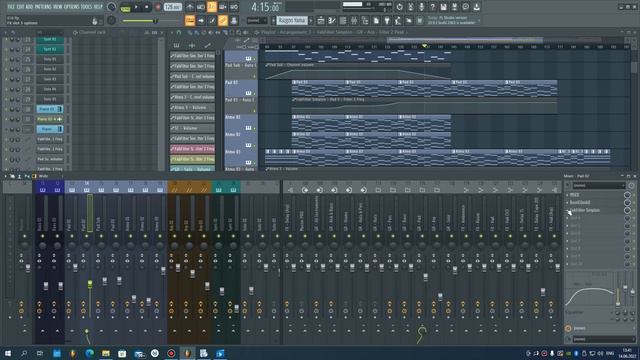Select the pink FabFilter clip in picker
Image resolution: width=640 pixels, height=360 pixels.
click(192, 149)
